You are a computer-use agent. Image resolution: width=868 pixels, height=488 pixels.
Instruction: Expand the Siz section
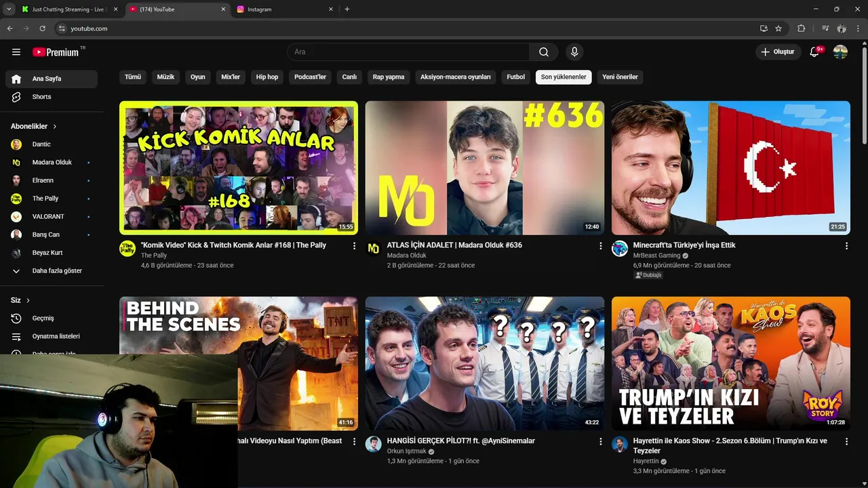pyautogui.click(x=20, y=300)
